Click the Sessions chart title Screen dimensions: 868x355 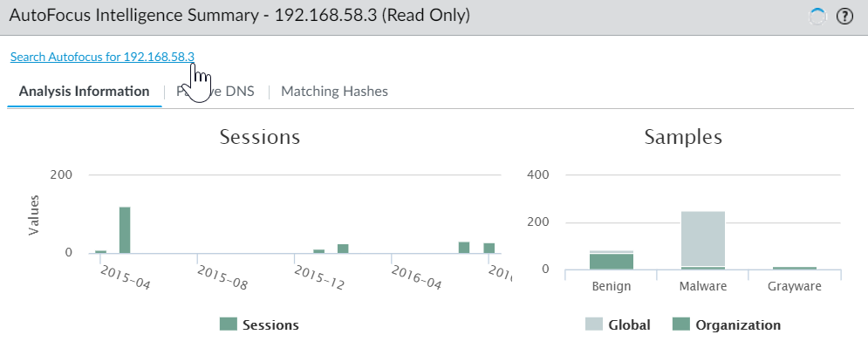click(x=260, y=137)
